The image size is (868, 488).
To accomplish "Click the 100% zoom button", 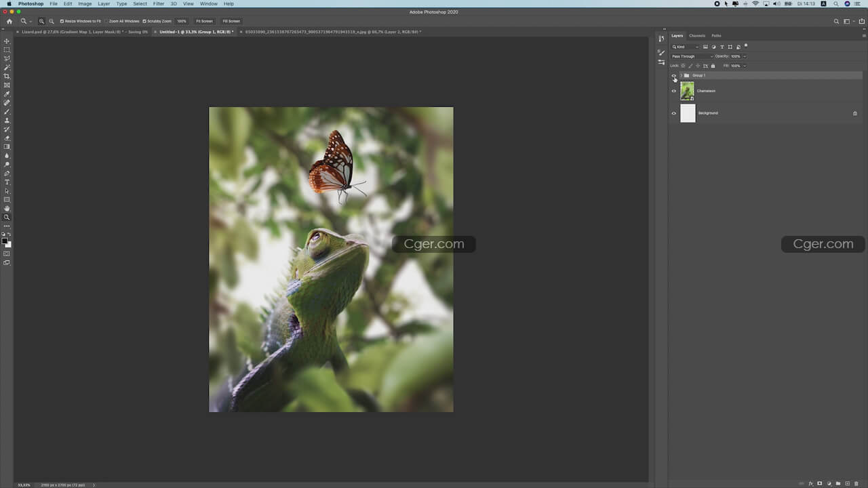I will coord(182,21).
